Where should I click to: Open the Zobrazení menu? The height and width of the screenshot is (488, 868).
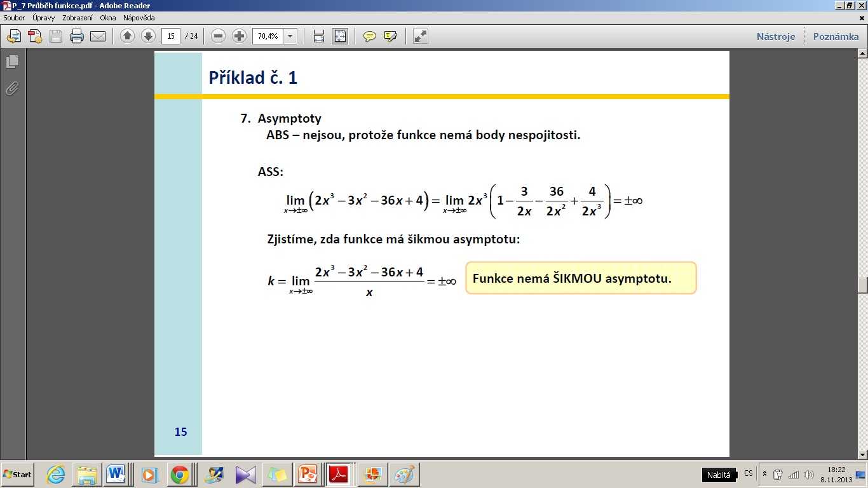[x=78, y=18]
